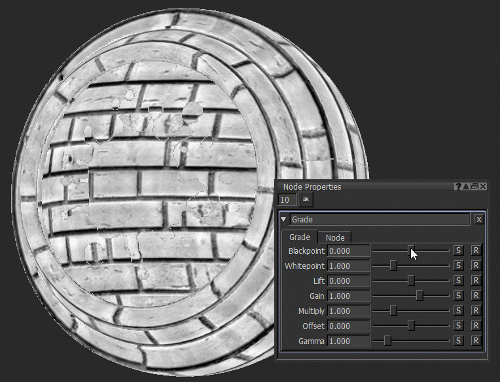
Task: Click the Lift value input field
Action: tap(349, 281)
